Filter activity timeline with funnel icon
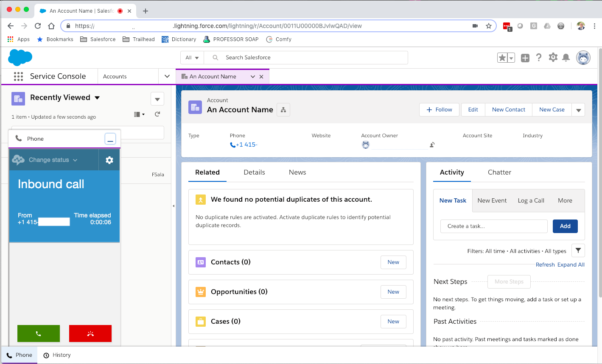 pyautogui.click(x=578, y=250)
